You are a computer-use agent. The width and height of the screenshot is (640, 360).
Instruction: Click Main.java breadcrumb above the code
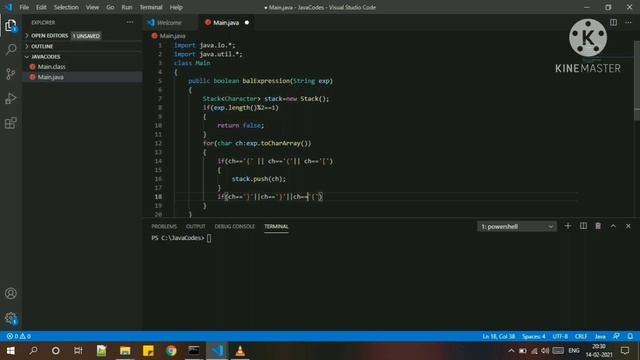click(172, 36)
